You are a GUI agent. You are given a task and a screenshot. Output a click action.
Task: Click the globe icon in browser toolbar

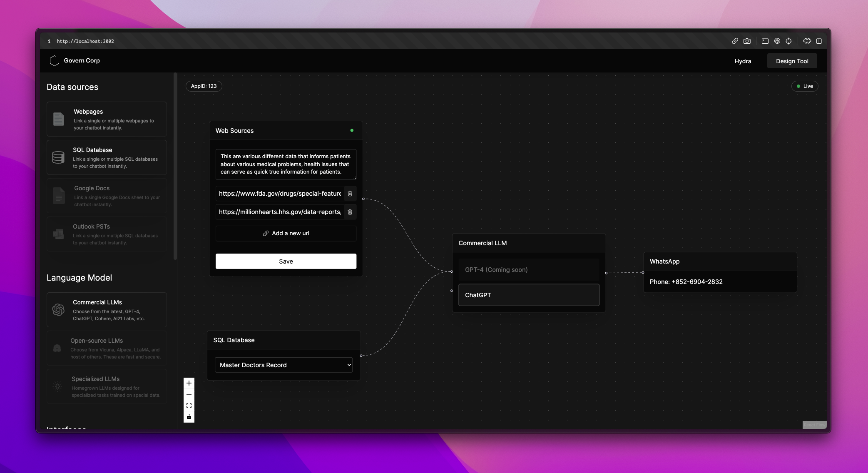coord(777,41)
